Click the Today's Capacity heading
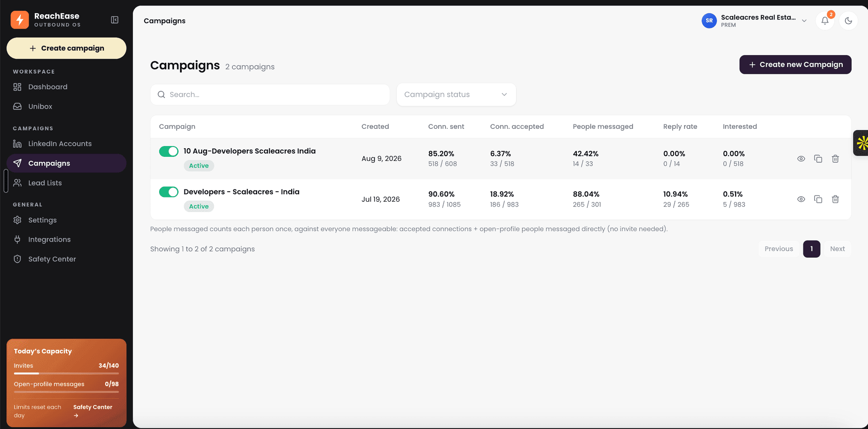This screenshot has height=429, width=868. tap(43, 351)
